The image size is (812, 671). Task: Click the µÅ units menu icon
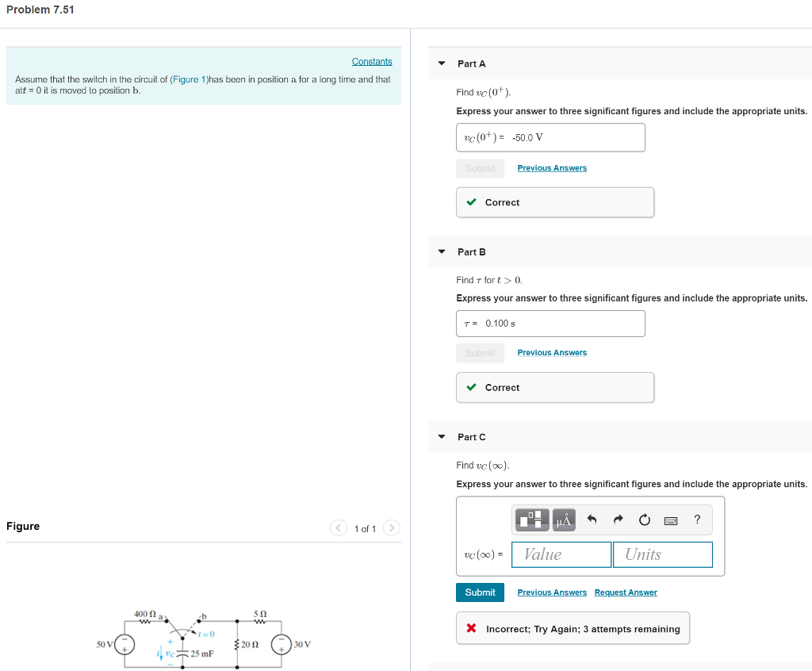(x=562, y=520)
